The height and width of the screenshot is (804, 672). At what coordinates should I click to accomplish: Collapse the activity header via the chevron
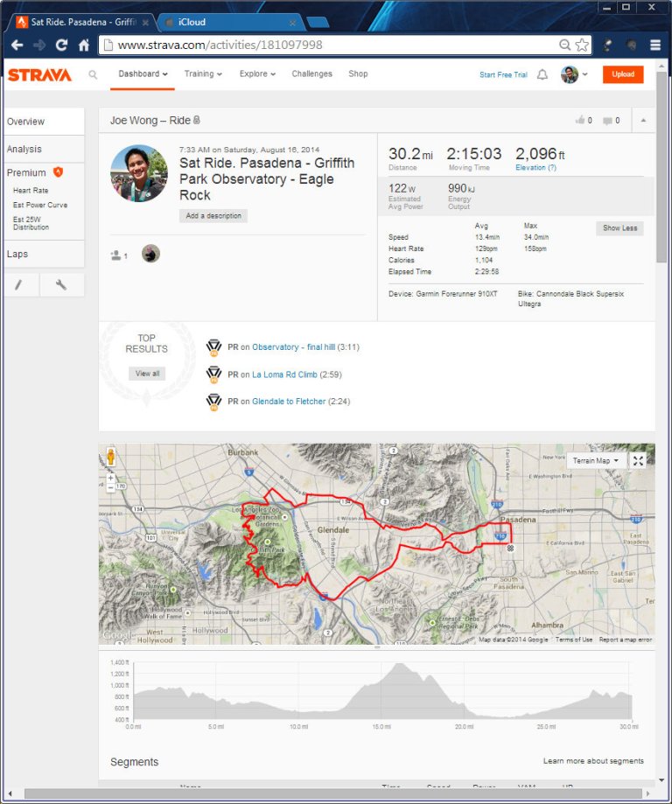643,120
